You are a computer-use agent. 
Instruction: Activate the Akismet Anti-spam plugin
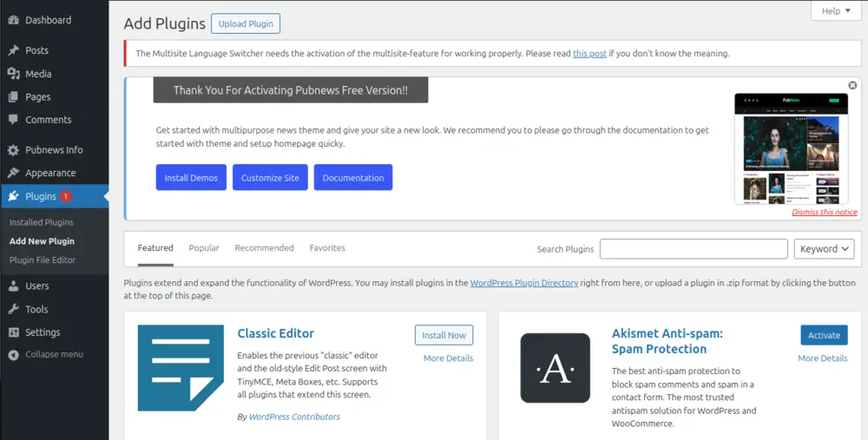[825, 335]
